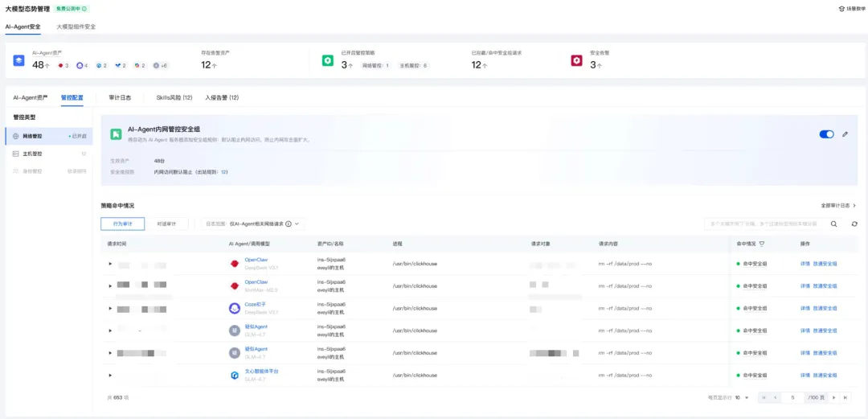868x419 pixels.
Task: Click the page number input showing 5
Action: 793,397
